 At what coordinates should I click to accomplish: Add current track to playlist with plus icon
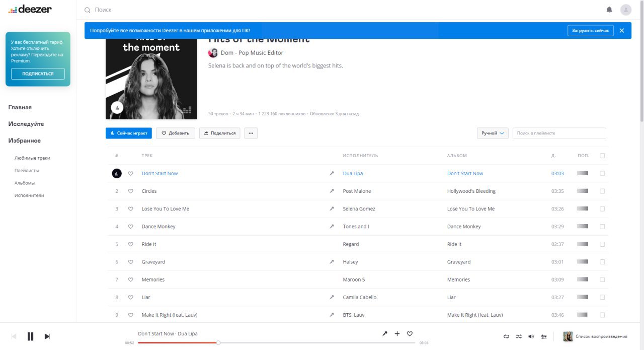click(397, 333)
